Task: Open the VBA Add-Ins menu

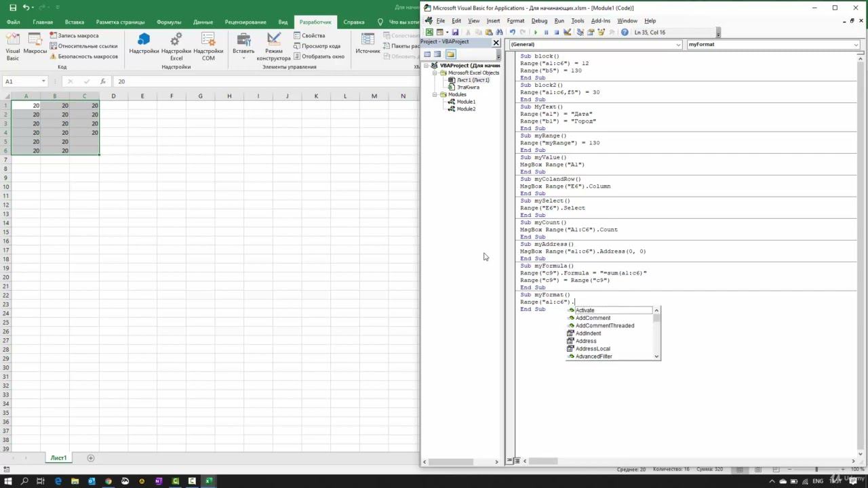Action: [600, 21]
